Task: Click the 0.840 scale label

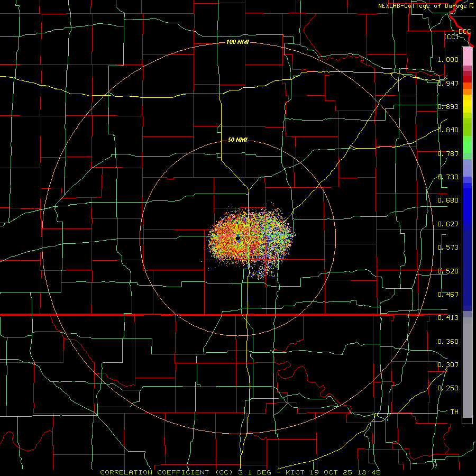Action: tap(448, 130)
